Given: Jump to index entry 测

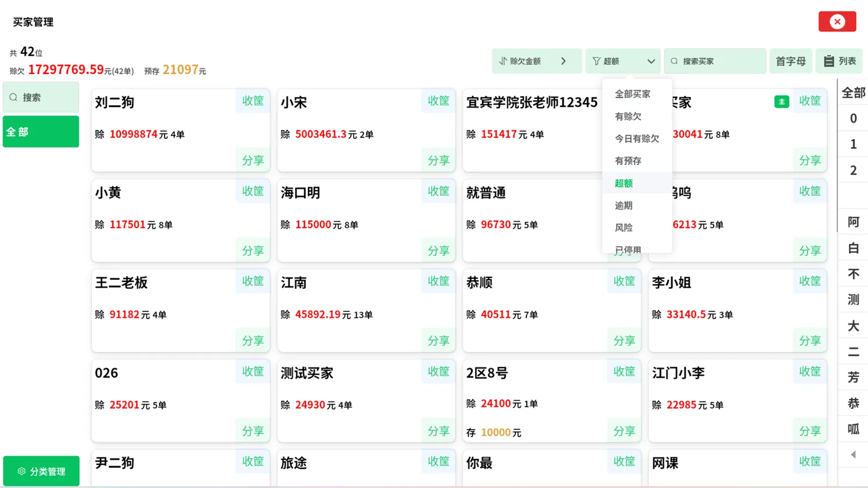Looking at the screenshot, I should coord(854,299).
